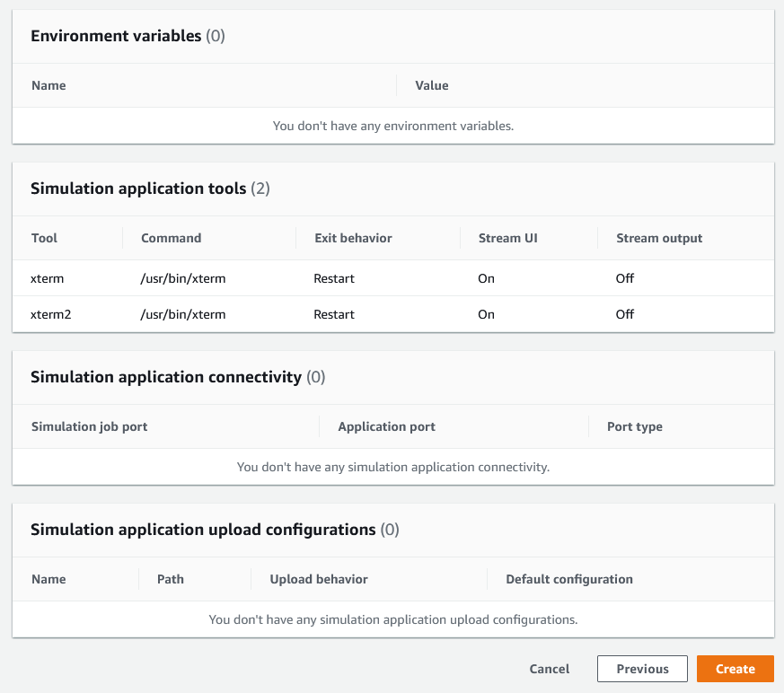Click the Application port column header
The height and width of the screenshot is (693, 784).
[386, 426]
